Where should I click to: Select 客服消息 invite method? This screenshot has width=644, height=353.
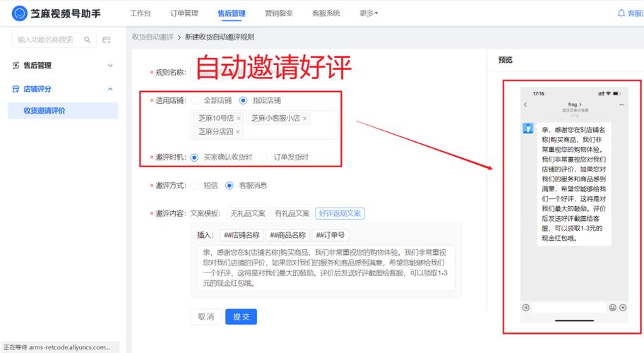tap(229, 186)
